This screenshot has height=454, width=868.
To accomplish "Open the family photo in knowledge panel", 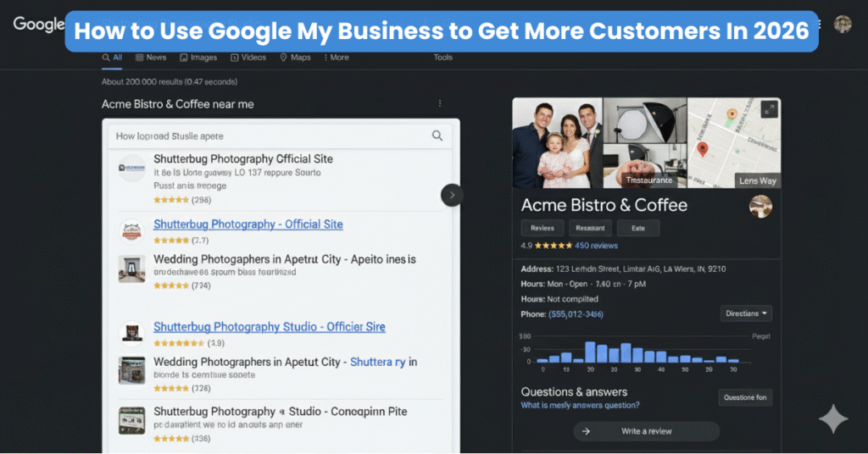I will pyautogui.click(x=557, y=143).
